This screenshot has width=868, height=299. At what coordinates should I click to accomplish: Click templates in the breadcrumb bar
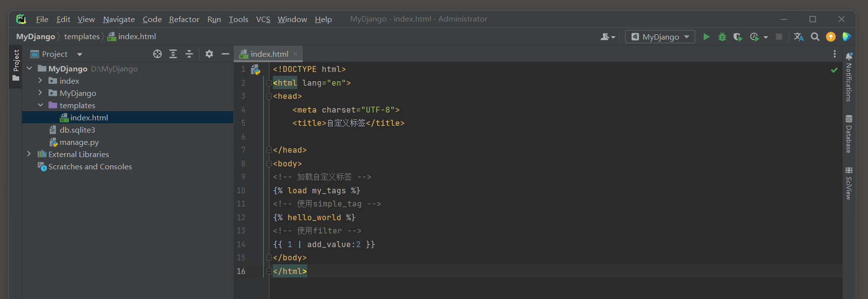coord(82,37)
